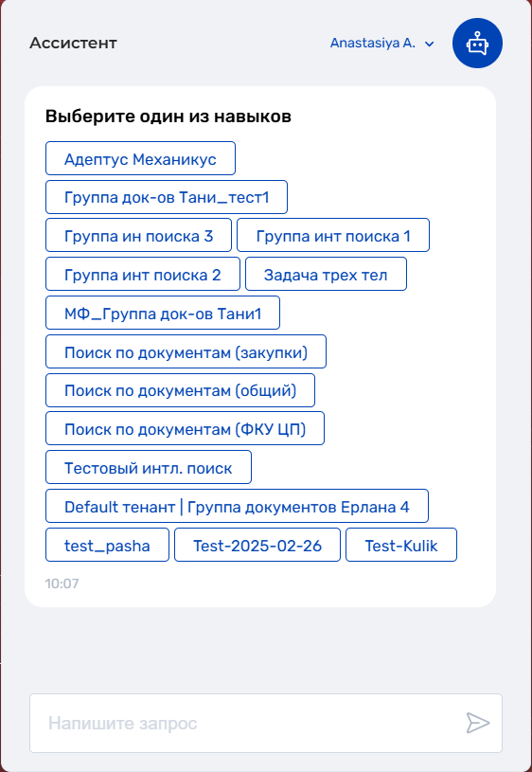Click the robot assistant avatar icon
532x772 pixels.
coord(477,44)
